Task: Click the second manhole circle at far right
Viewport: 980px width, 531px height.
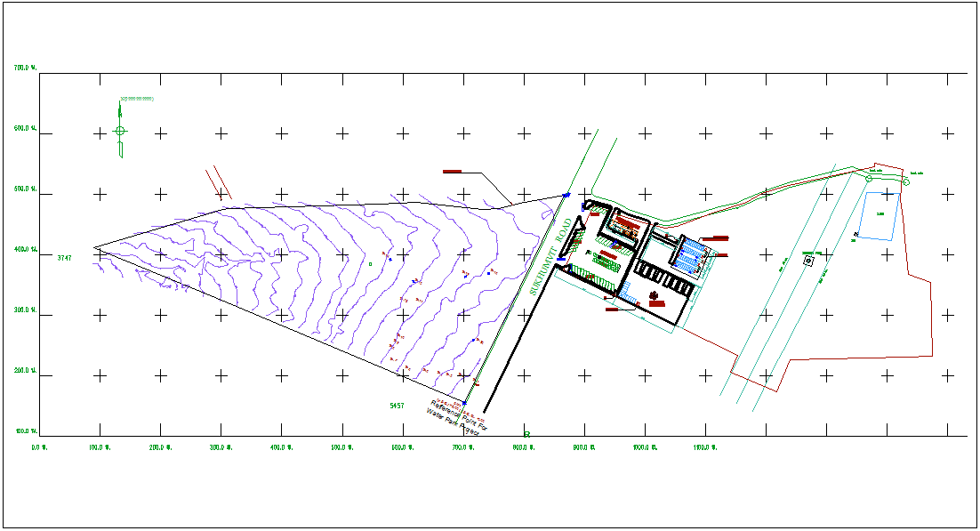Action: (906, 181)
